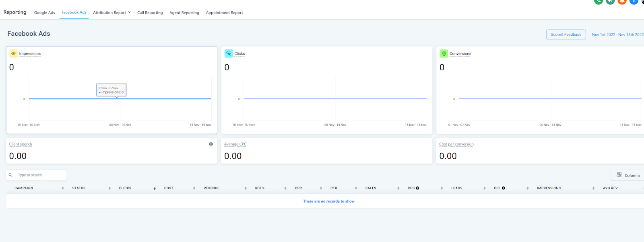Sort table by LEADS column arrows
Image resolution: width=644 pixels, height=242 pixels.
485,188
